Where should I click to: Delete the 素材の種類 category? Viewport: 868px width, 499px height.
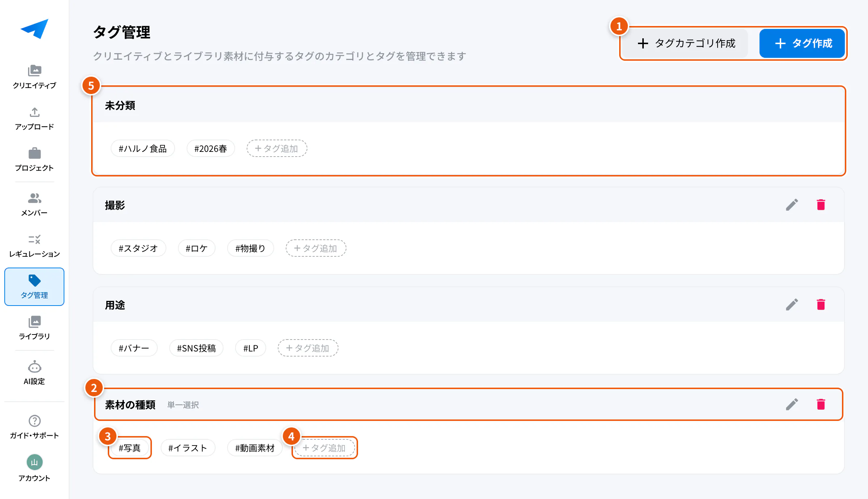coord(821,404)
